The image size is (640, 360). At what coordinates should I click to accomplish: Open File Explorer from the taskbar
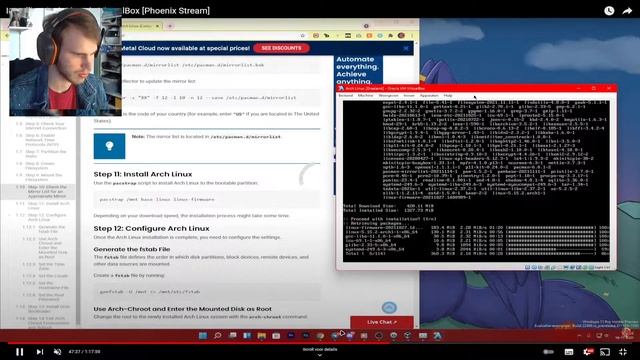click(x=262, y=336)
